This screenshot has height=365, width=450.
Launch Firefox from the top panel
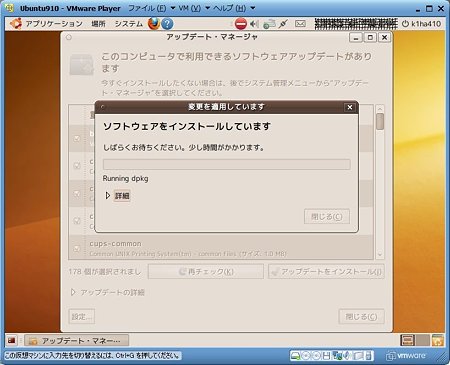(154, 24)
